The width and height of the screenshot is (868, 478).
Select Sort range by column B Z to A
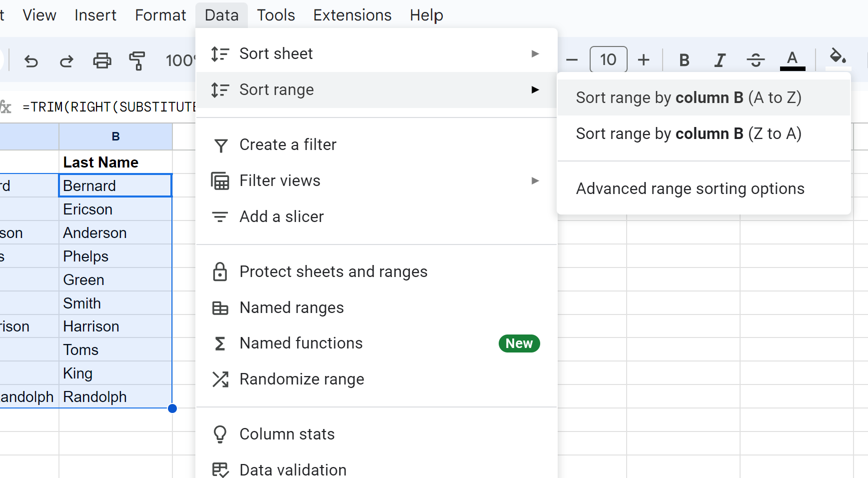[704, 133]
